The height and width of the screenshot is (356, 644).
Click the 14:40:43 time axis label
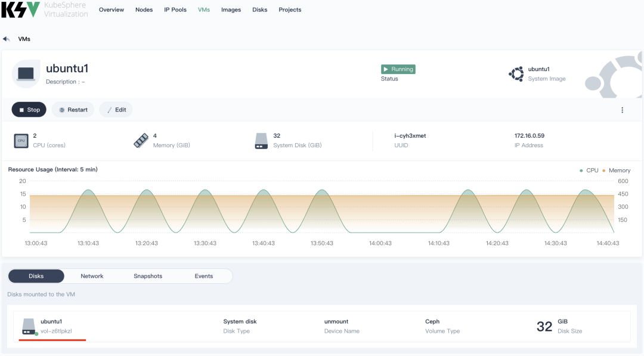point(608,243)
